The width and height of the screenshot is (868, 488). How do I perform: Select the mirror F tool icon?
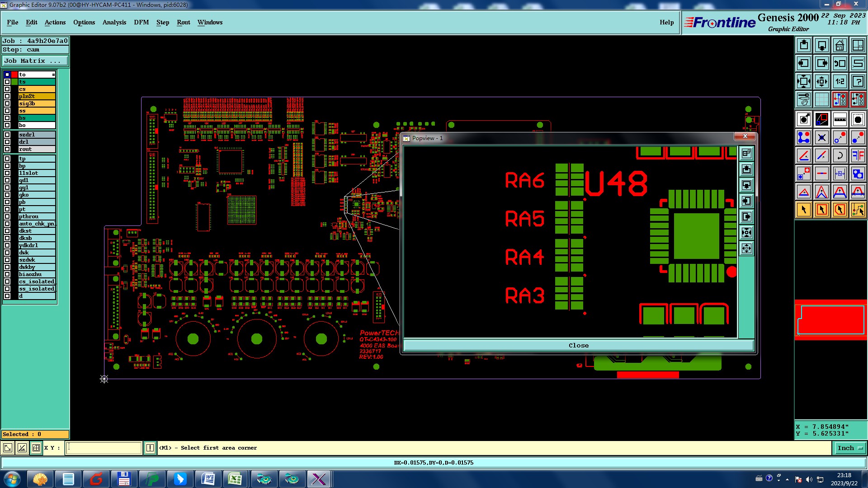click(858, 155)
